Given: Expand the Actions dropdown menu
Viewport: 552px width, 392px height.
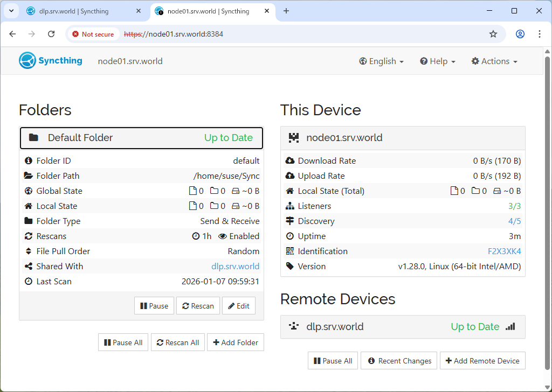Looking at the screenshot, I should [494, 61].
